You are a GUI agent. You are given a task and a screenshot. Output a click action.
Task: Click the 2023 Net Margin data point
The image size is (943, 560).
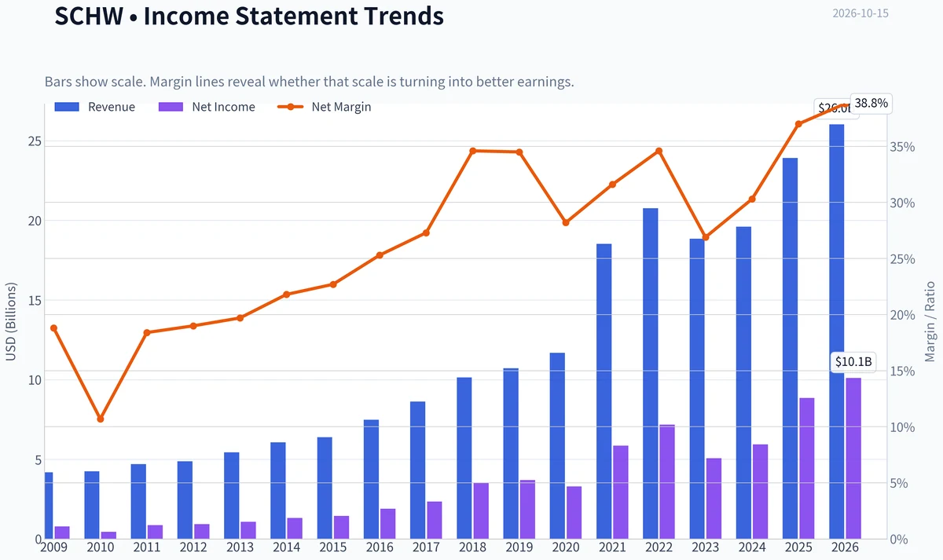coord(705,237)
